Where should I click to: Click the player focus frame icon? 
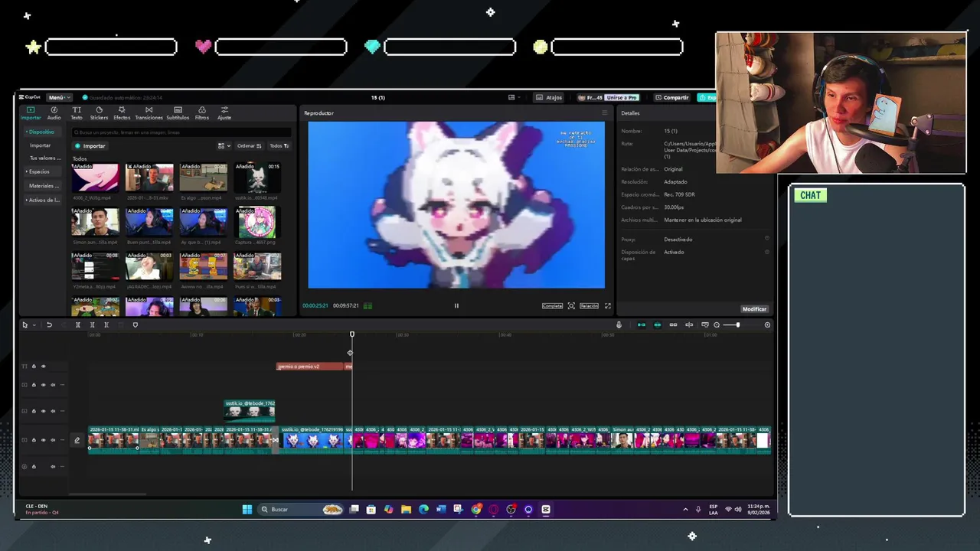tap(571, 306)
